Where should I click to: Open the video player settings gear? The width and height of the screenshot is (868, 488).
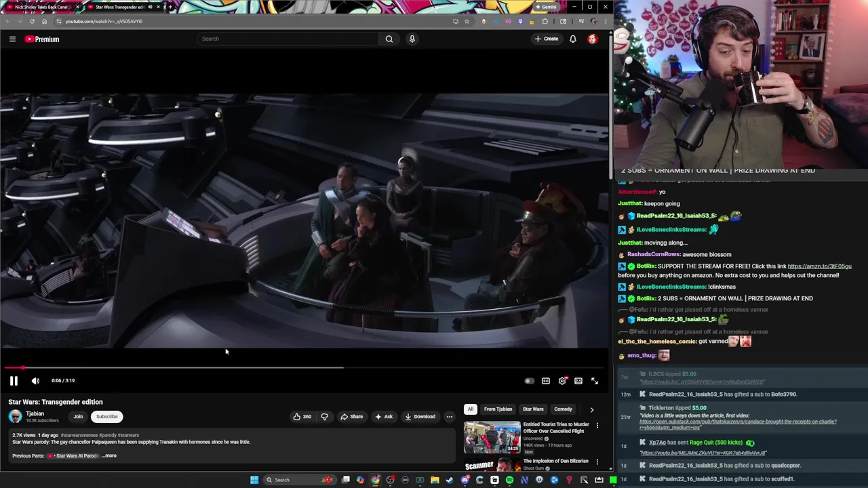[x=562, y=381]
